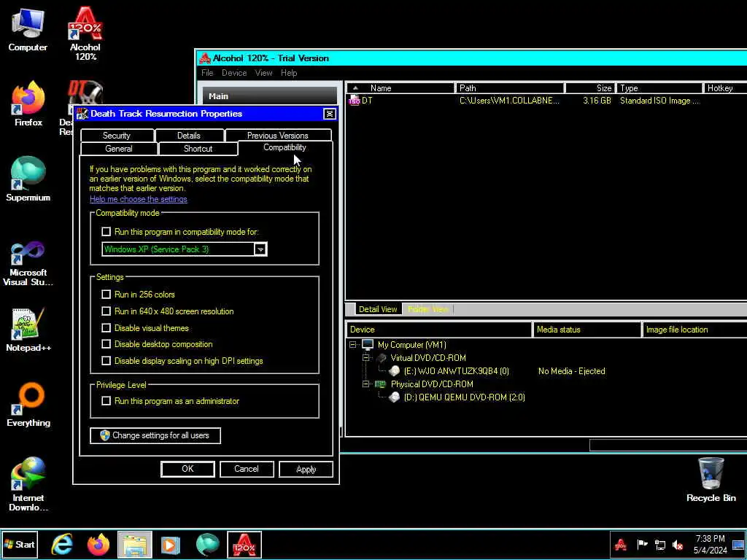Launch Firefox from the desktop

pyautogui.click(x=28, y=104)
